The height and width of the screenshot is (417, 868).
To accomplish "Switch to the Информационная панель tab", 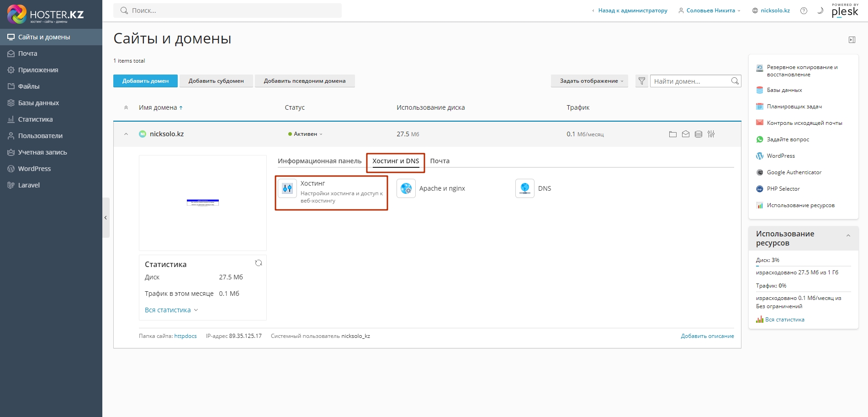I will tap(319, 161).
